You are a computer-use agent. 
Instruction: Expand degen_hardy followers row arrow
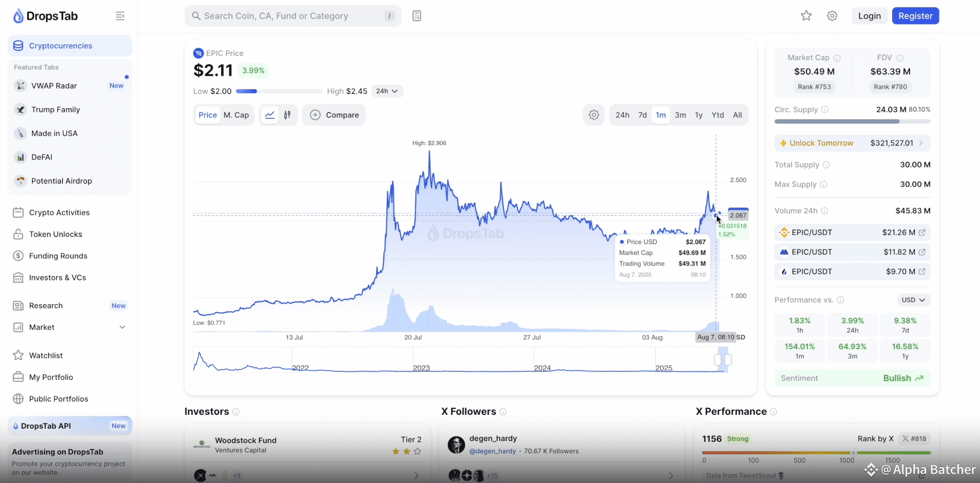pyautogui.click(x=671, y=476)
